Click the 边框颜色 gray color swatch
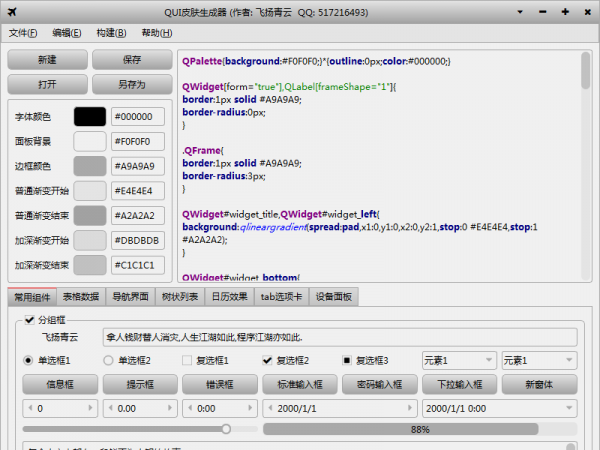This screenshot has width=600, height=450. [89, 166]
